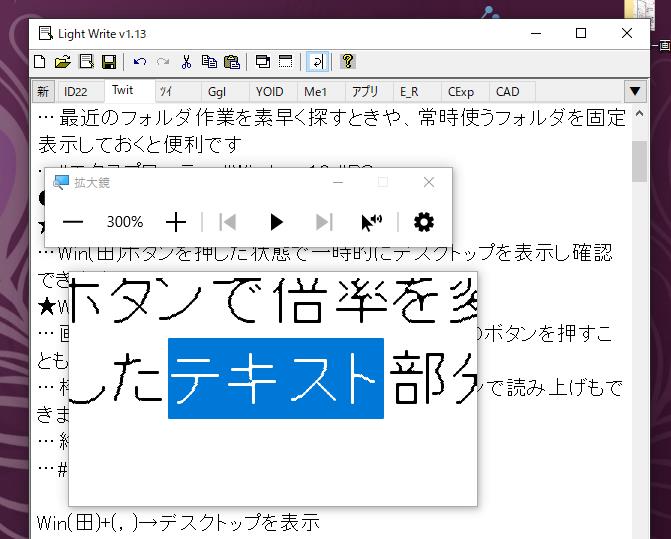Click the save-as document icon
The height and width of the screenshot is (539, 671).
(86, 62)
